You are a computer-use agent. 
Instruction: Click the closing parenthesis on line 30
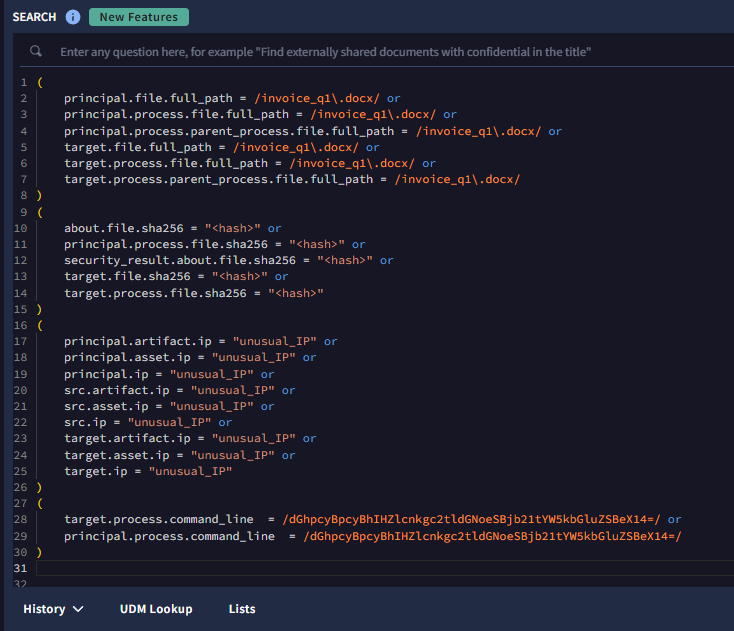click(x=39, y=552)
